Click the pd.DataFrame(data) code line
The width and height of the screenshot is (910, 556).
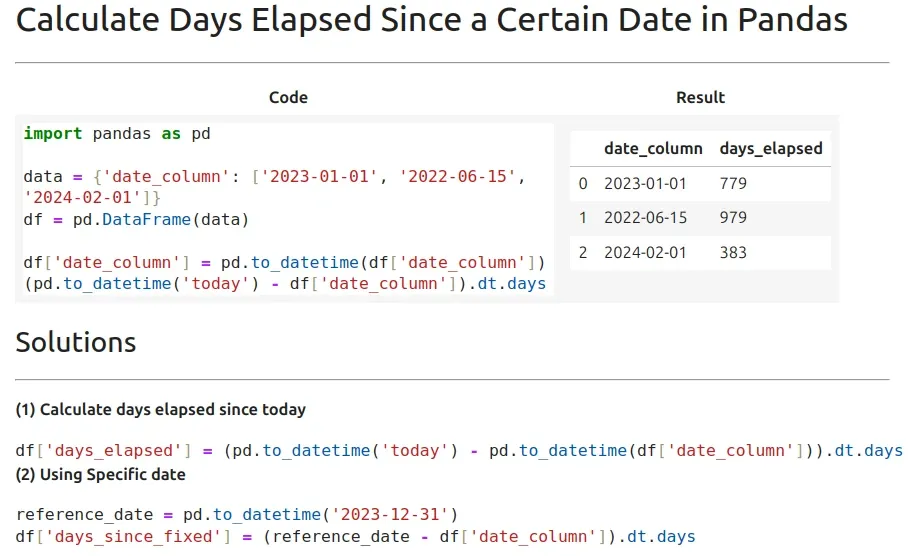(x=136, y=219)
